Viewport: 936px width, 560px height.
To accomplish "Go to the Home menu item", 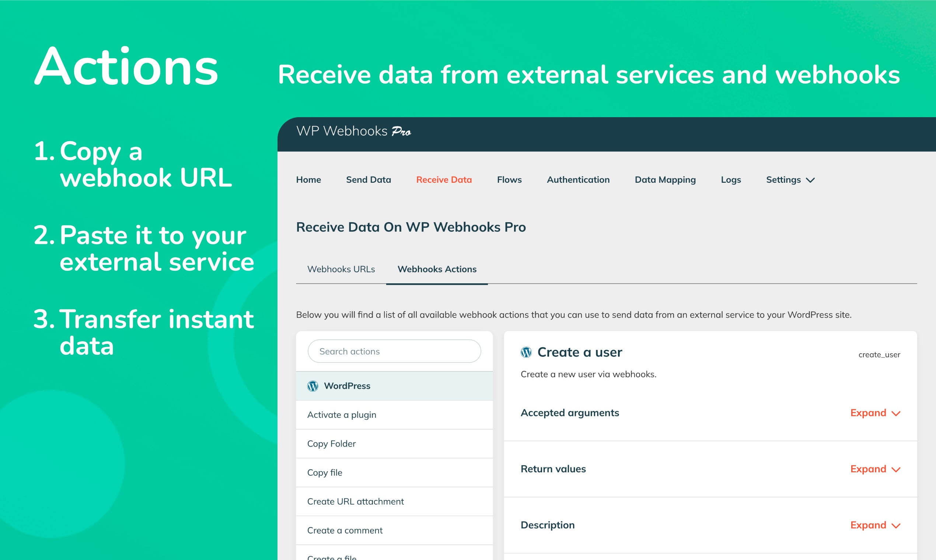I will (308, 180).
